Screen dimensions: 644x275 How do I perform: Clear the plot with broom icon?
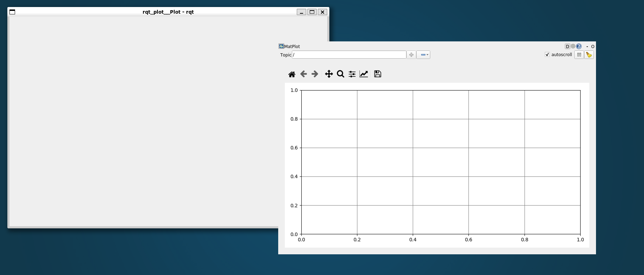click(x=589, y=55)
